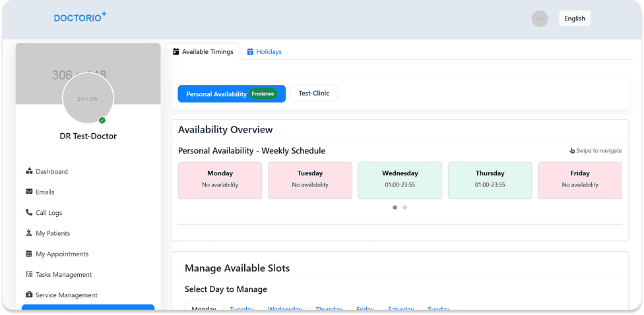This screenshot has height=315, width=644.
Task: Open Service Management briefcase icon
Action: [29, 295]
